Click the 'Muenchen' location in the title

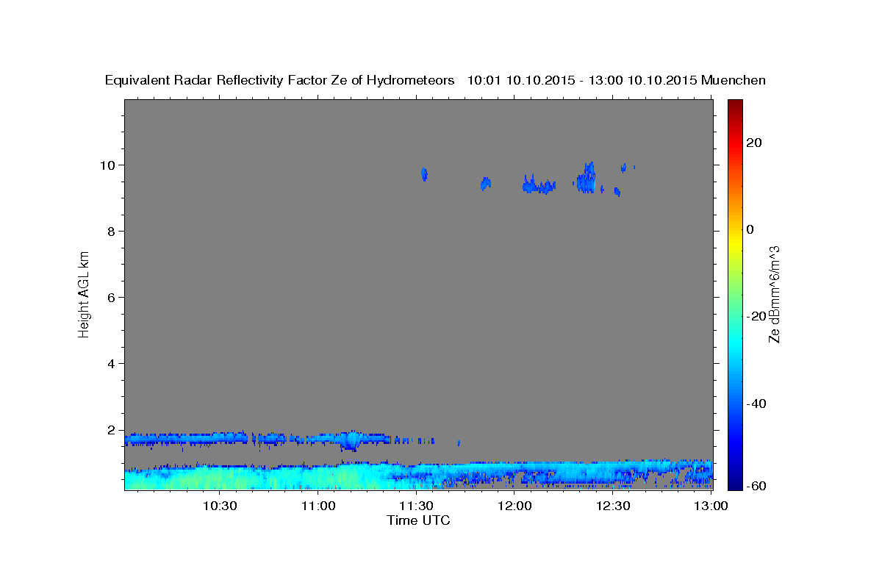734,80
